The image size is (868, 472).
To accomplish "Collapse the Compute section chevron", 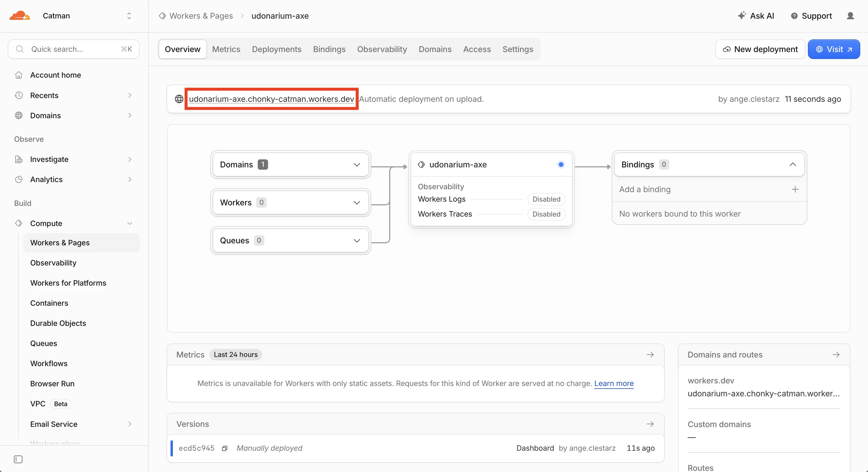I will tap(130, 223).
